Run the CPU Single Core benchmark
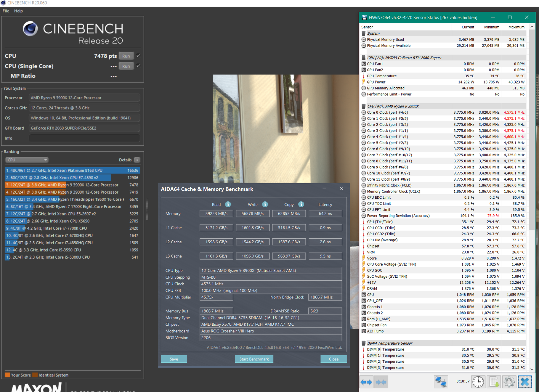 click(126, 66)
